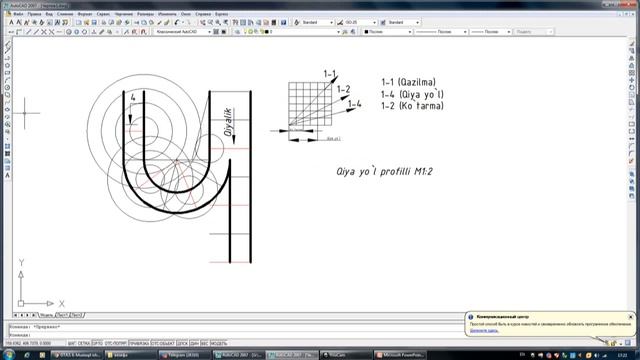Select the Trim modify tool
Image resolution: width=640 pixels, height=360 pixels.
point(631,109)
